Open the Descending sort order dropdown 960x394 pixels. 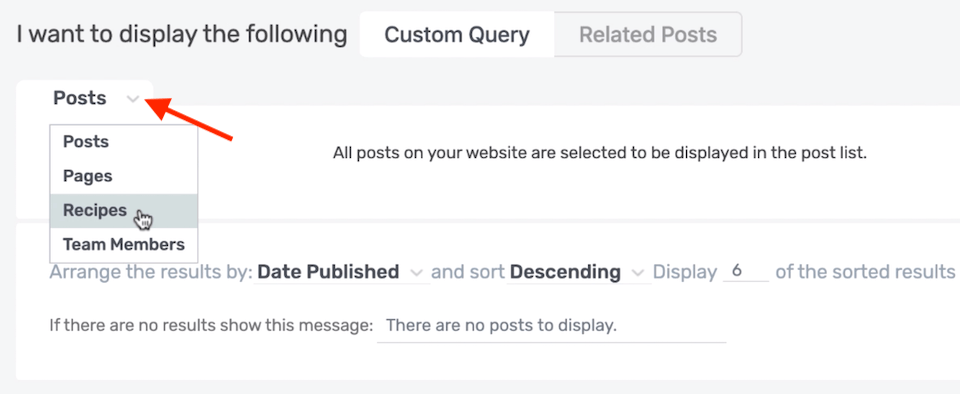point(578,272)
